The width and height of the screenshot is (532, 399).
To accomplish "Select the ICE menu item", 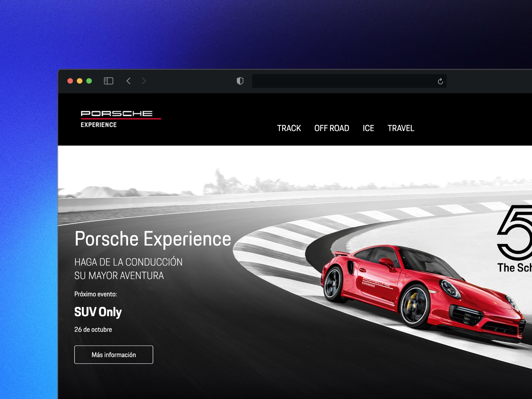I will [x=368, y=128].
